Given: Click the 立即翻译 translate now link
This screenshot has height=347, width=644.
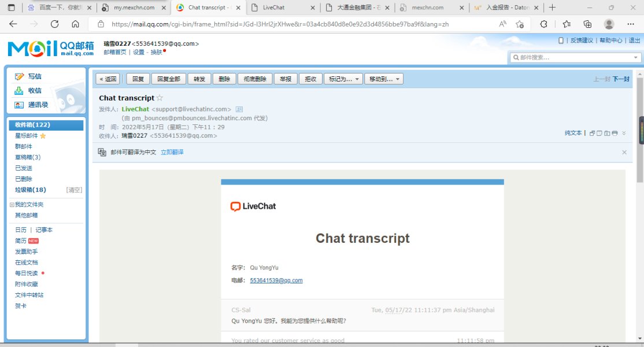Looking at the screenshot, I should point(172,152).
